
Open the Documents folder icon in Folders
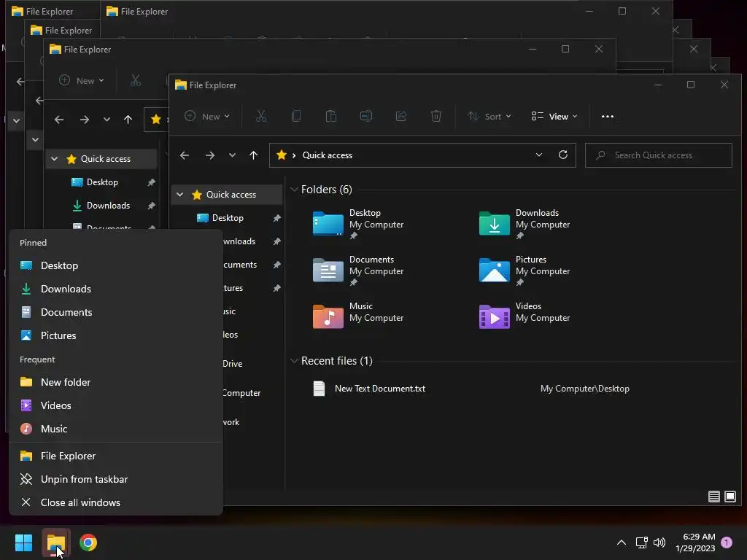point(328,270)
